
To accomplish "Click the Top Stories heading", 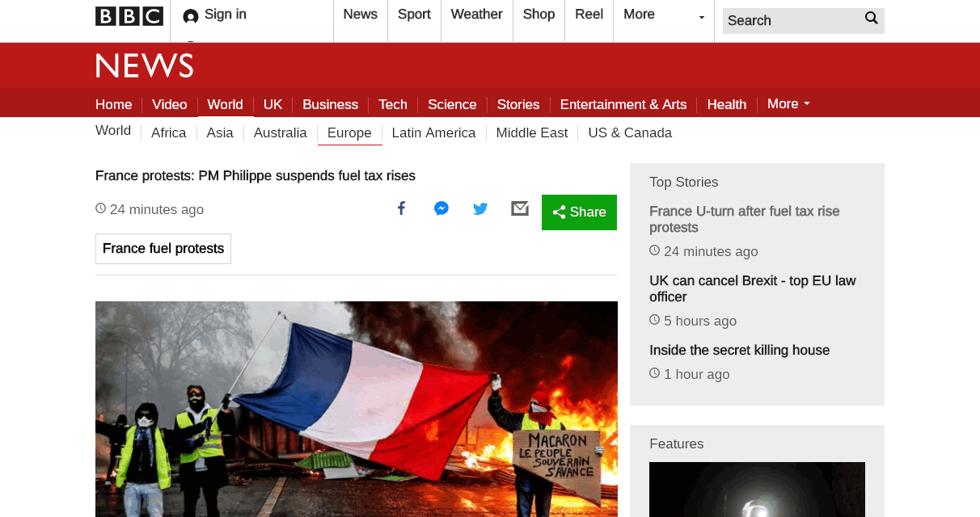I will [x=684, y=183].
